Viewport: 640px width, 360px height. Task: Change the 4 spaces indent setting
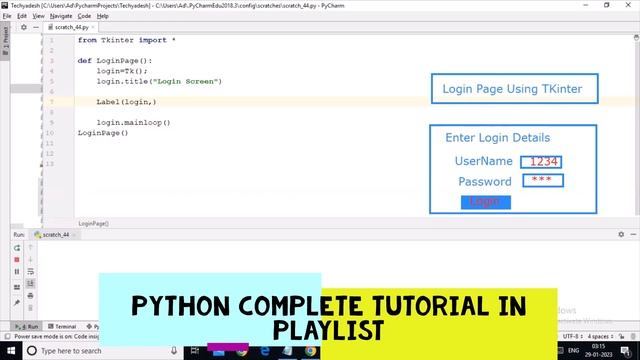click(600, 337)
